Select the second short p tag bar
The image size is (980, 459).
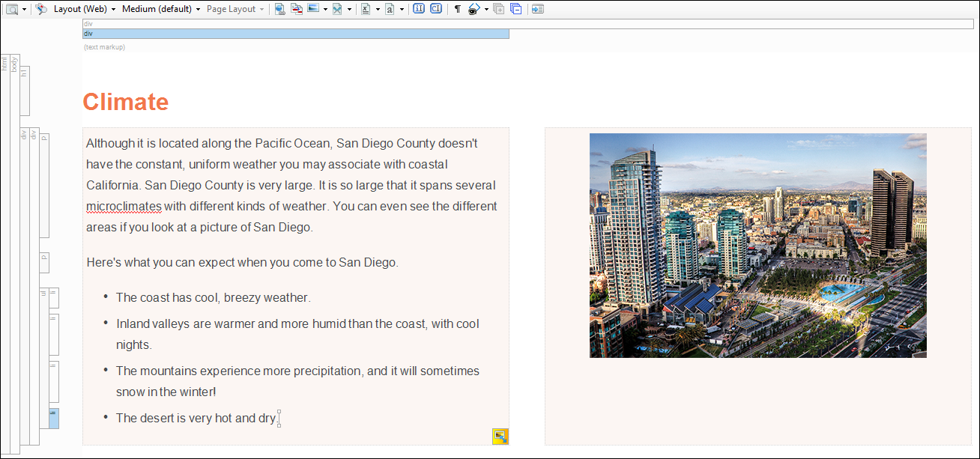click(x=44, y=262)
